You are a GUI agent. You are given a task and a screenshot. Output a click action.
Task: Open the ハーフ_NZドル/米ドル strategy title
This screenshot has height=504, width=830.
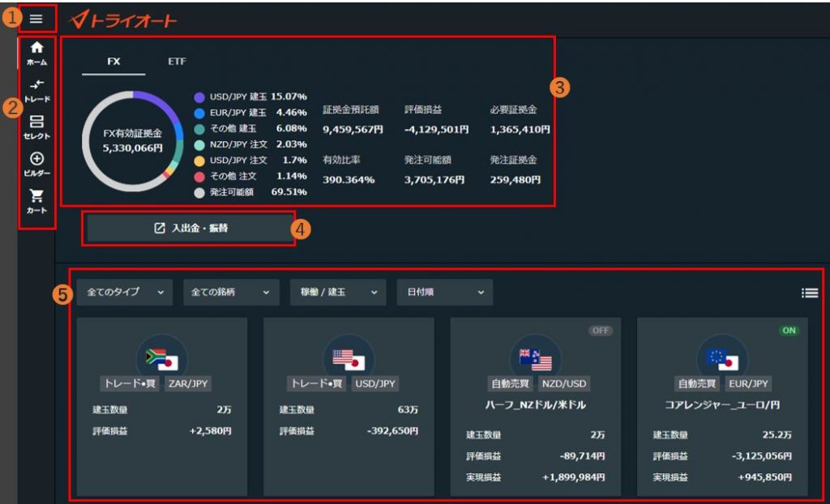(x=535, y=405)
